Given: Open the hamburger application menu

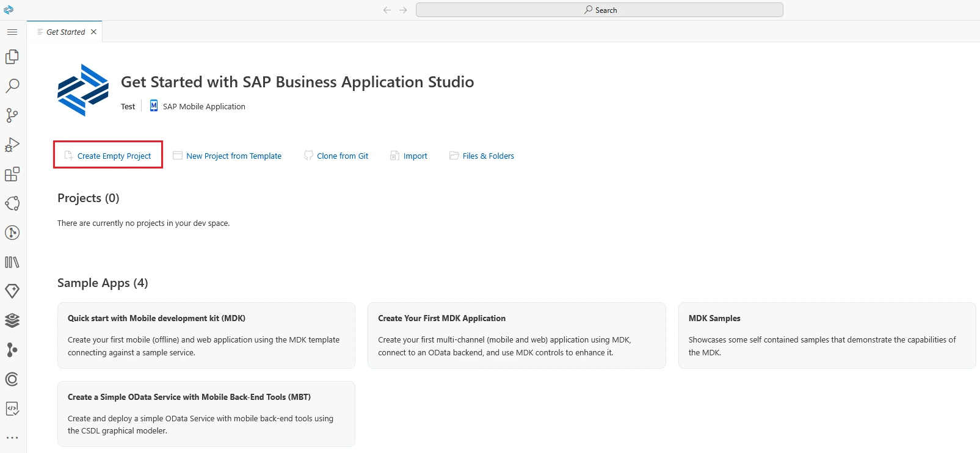Looking at the screenshot, I should pos(12,32).
